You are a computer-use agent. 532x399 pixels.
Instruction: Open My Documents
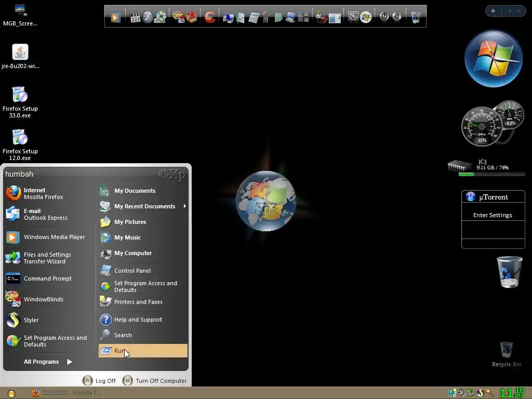(x=143, y=191)
